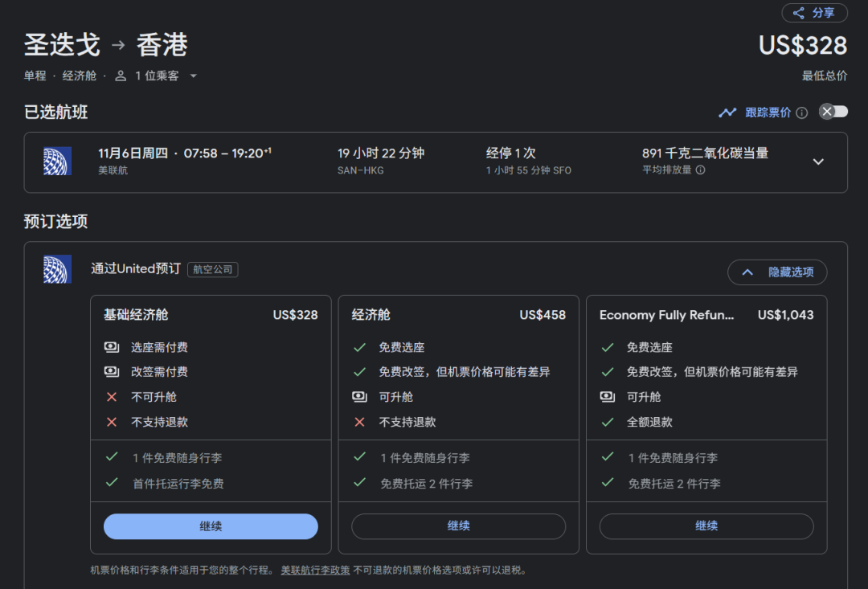The width and height of the screenshot is (868, 589).
Task: Continue with 基础经济舱 US$328 fare
Action: [x=211, y=526]
